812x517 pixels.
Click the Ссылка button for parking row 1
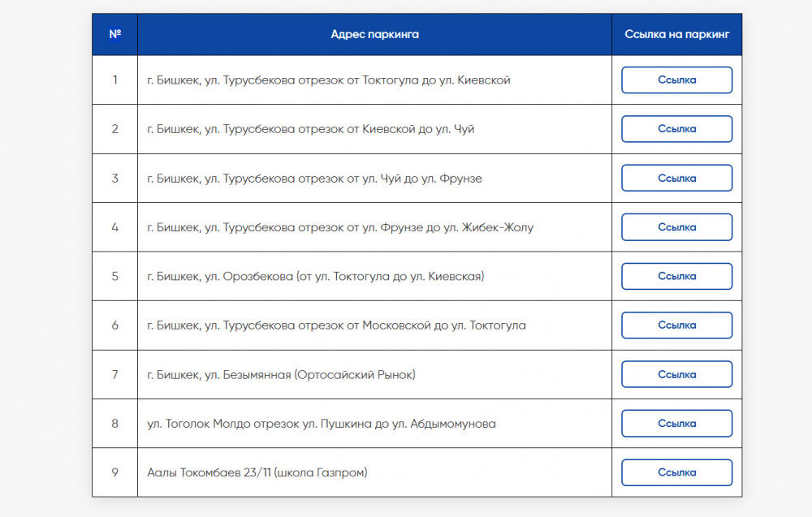(x=676, y=80)
